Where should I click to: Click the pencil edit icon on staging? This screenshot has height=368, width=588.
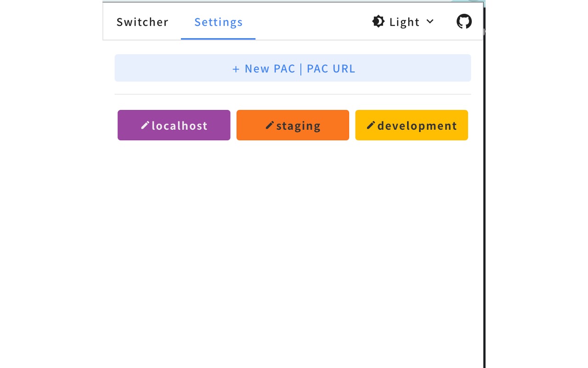[270, 125]
